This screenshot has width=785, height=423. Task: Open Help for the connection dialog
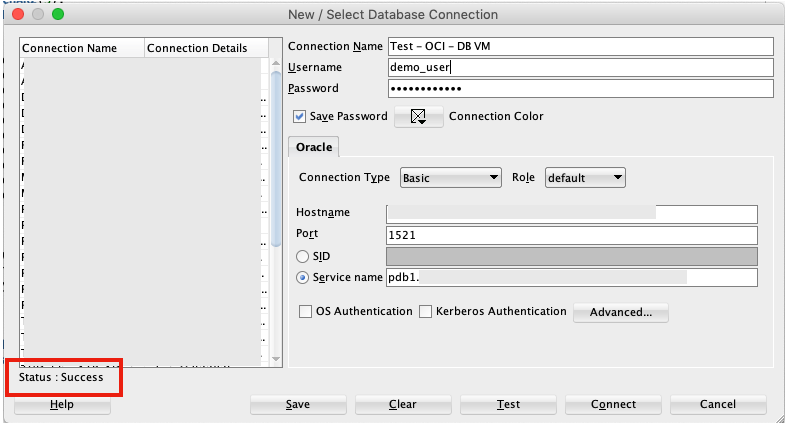(62, 405)
